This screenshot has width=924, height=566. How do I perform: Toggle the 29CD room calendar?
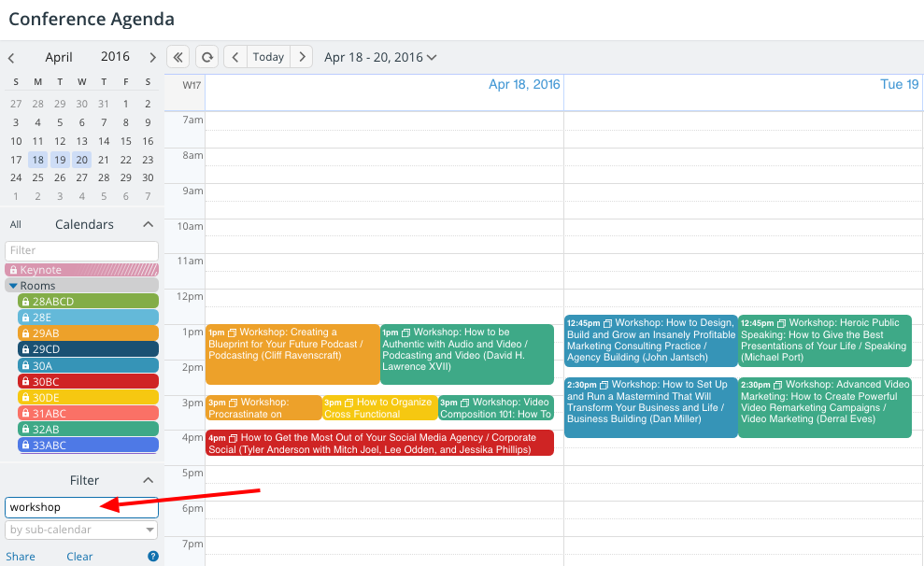tap(89, 348)
